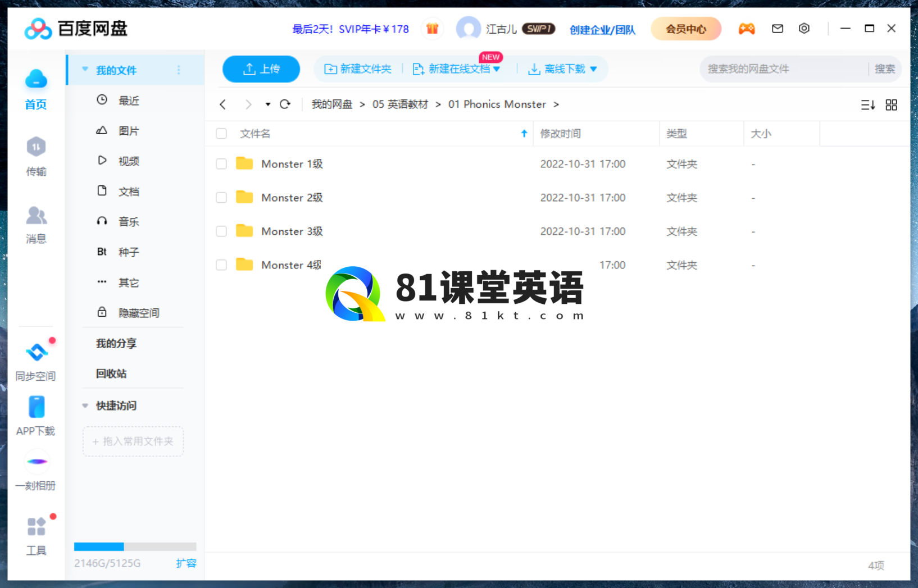Click the 修改时间 column header
This screenshot has width=918, height=588.
[x=561, y=134]
